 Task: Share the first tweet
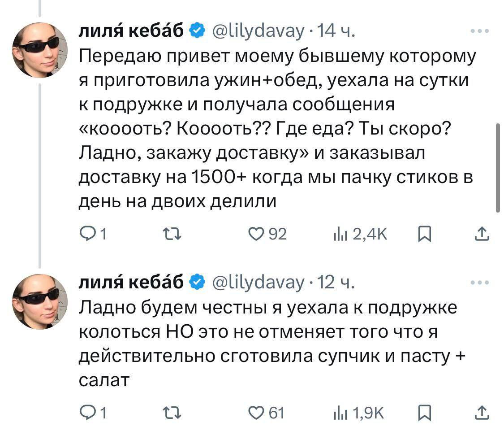(482, 234)
